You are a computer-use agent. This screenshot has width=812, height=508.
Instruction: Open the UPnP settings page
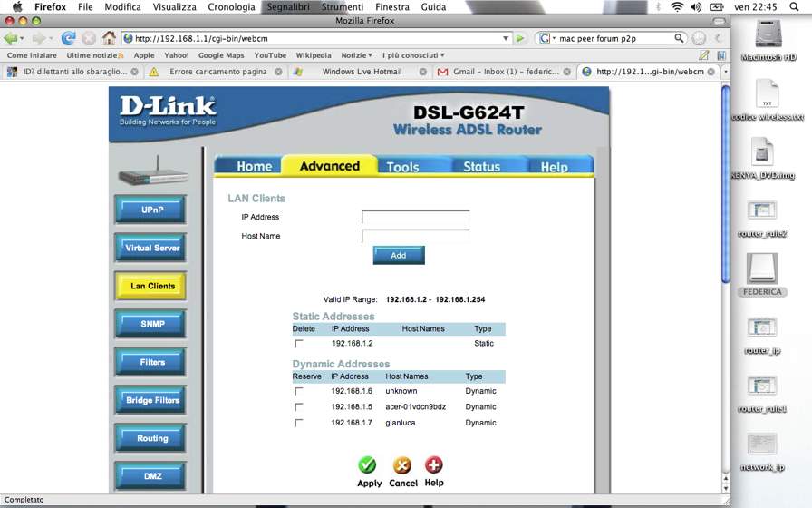tap(151, 210)
